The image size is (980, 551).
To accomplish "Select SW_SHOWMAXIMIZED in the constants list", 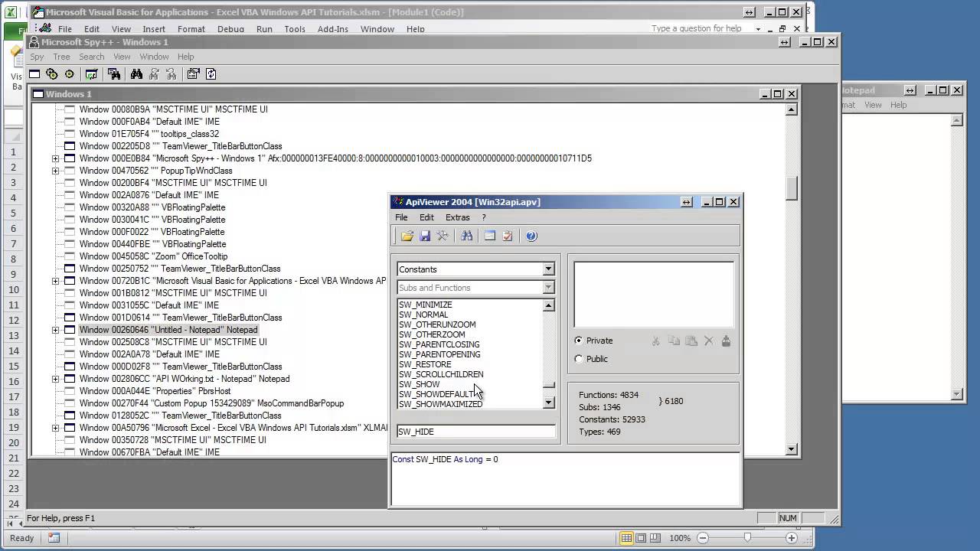I will tap(441, 404).
